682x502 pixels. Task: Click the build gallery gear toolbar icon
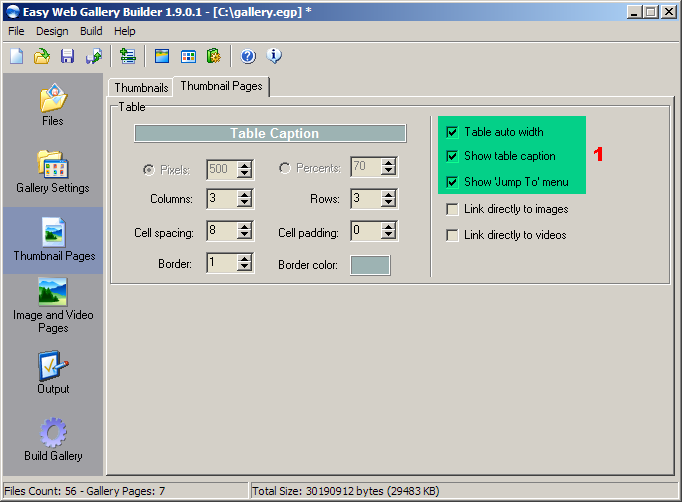pos(214,56)
